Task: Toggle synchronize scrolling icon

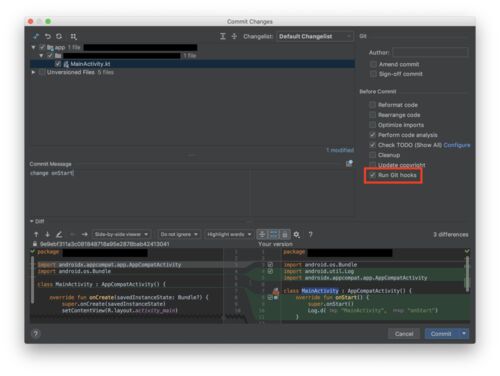Action: (x=274, y=234)
